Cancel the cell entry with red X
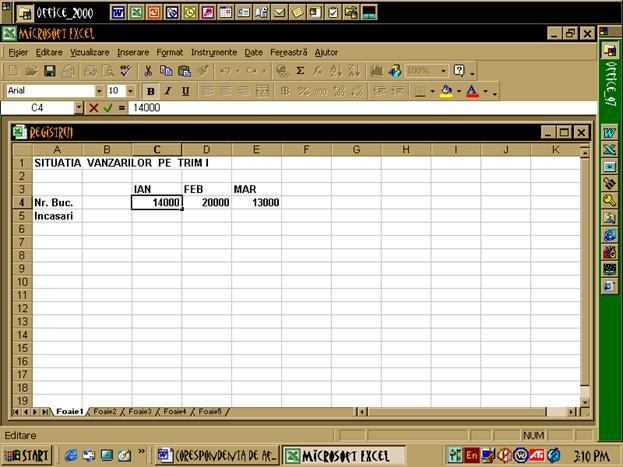The height and width of the screenshot is (467, 623). click(93, 108)
